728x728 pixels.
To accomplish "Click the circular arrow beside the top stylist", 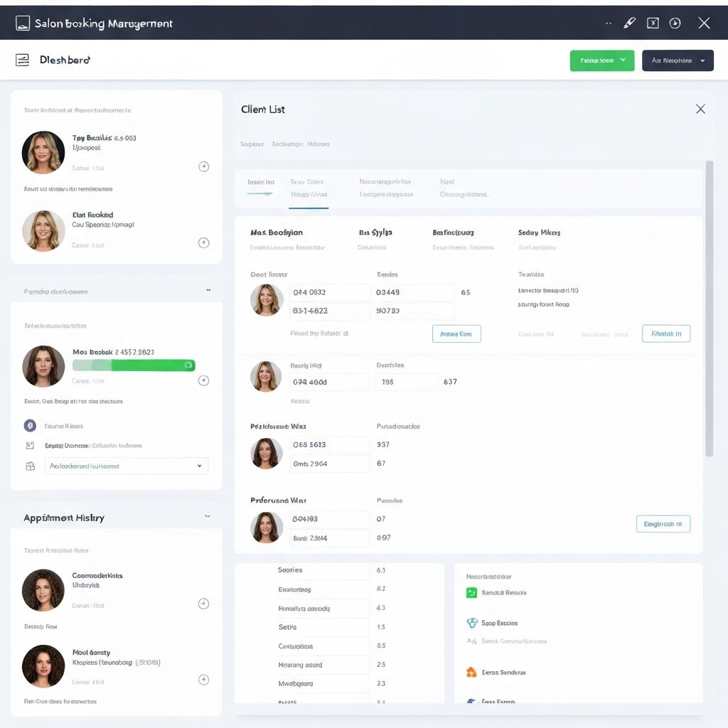I will pyautogui.click(x=203, y=166).
